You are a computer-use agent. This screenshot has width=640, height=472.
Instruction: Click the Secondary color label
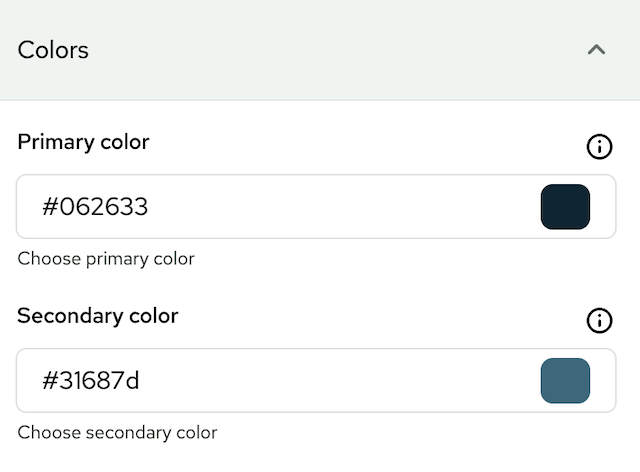[97, 316]
